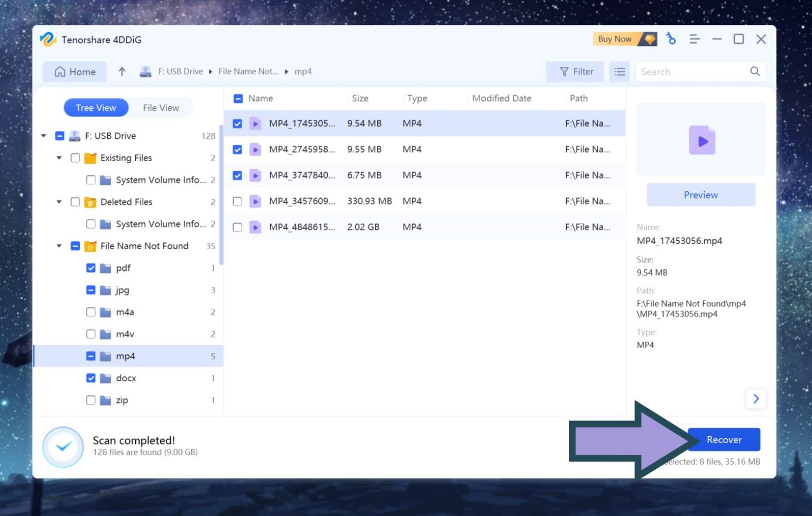Screen dimensions: 812x516
Task: Click the circular scan progress indicator
Action: (63, 446)
